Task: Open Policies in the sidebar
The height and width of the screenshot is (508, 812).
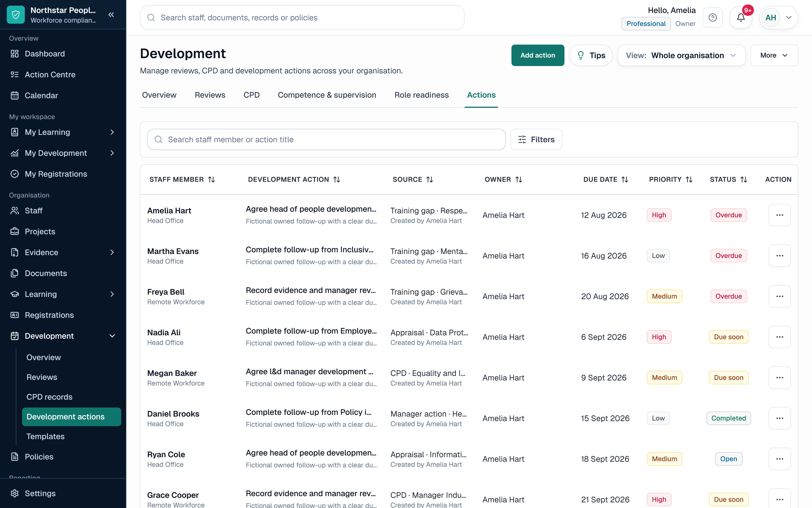Action: point(63,457)
